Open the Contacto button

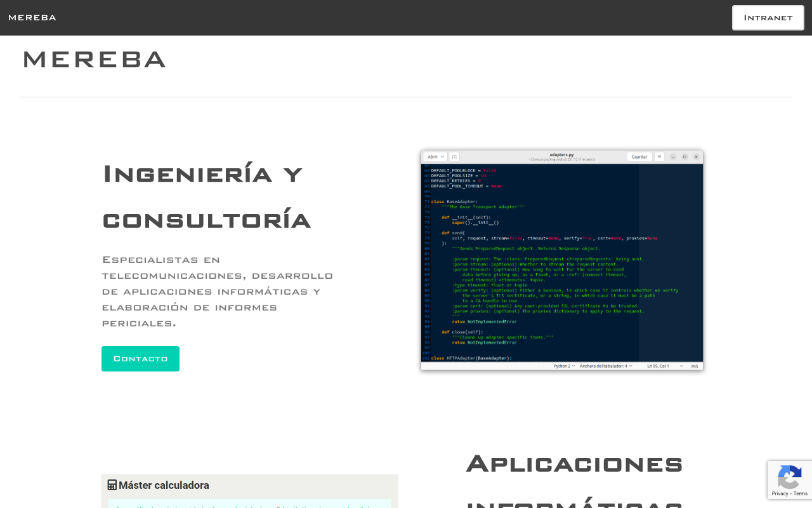pos(140,359)
